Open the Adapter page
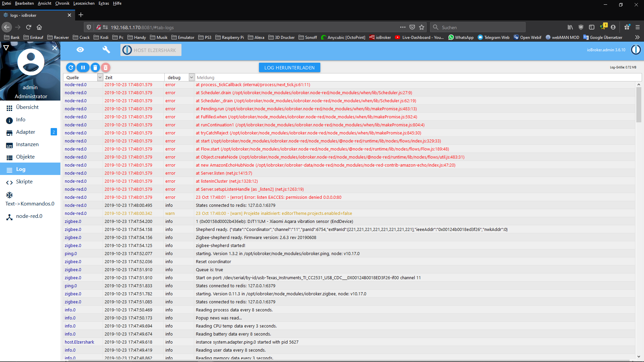Viewport: 644px width, 362px height. pos(25,132)
